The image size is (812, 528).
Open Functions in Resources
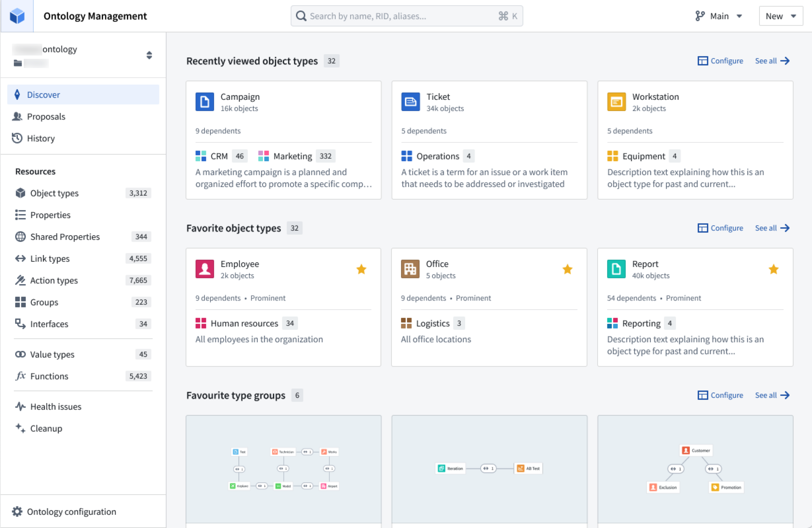tap(83, 376)
